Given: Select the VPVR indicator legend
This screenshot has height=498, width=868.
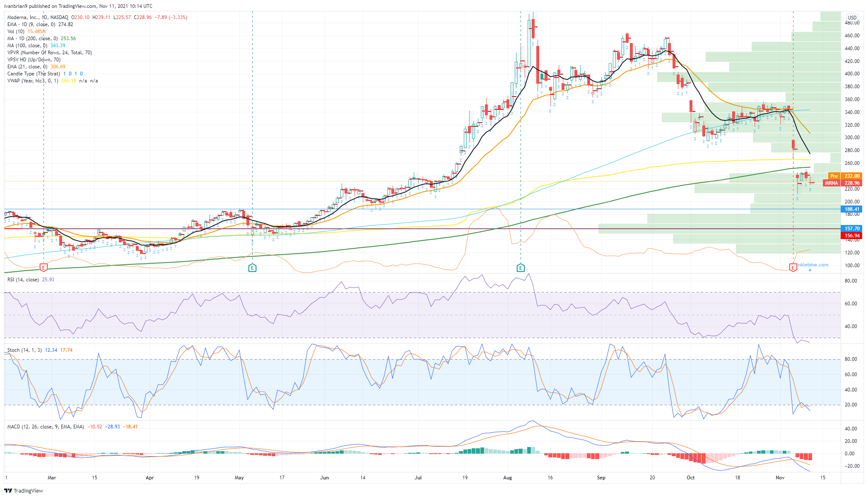Looking at the screenshot, I should point(50,53).
